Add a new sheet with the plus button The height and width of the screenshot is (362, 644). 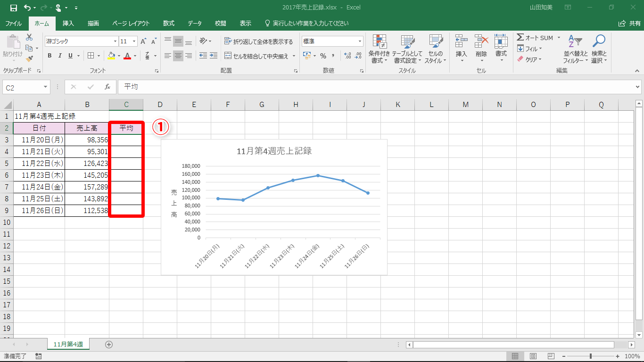pyautogui.click(x=109, y=345)
